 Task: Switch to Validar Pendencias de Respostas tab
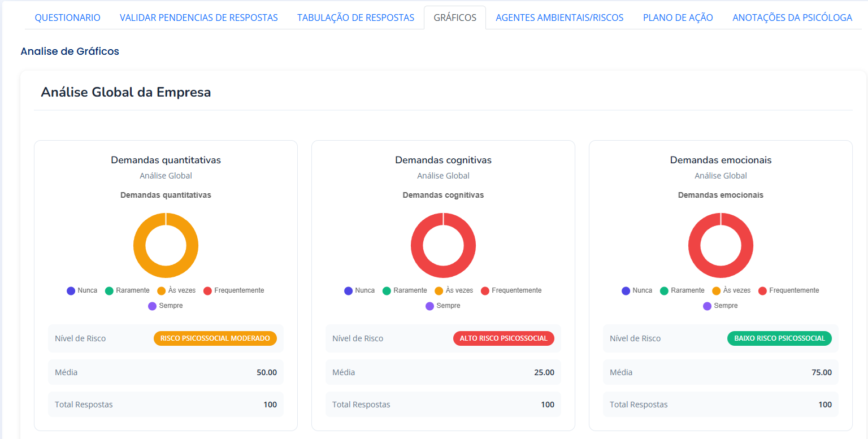(x=198, y=18)
